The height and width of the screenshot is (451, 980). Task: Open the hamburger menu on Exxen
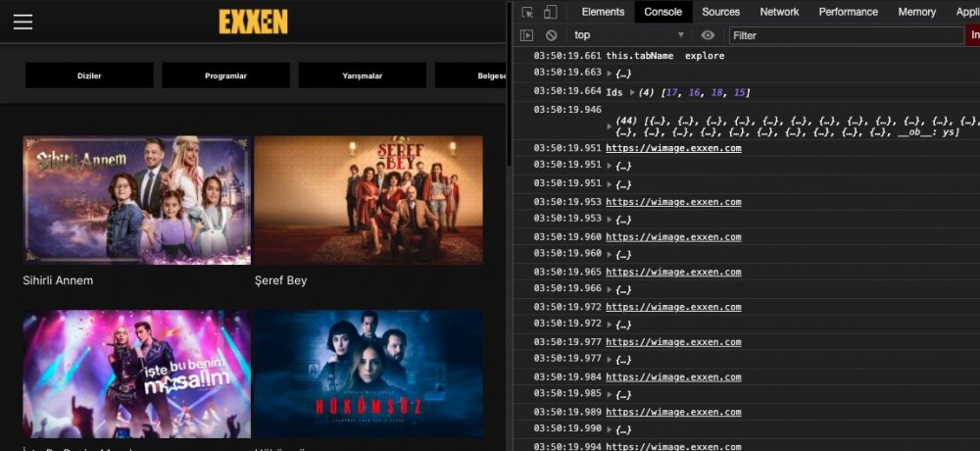24,22
